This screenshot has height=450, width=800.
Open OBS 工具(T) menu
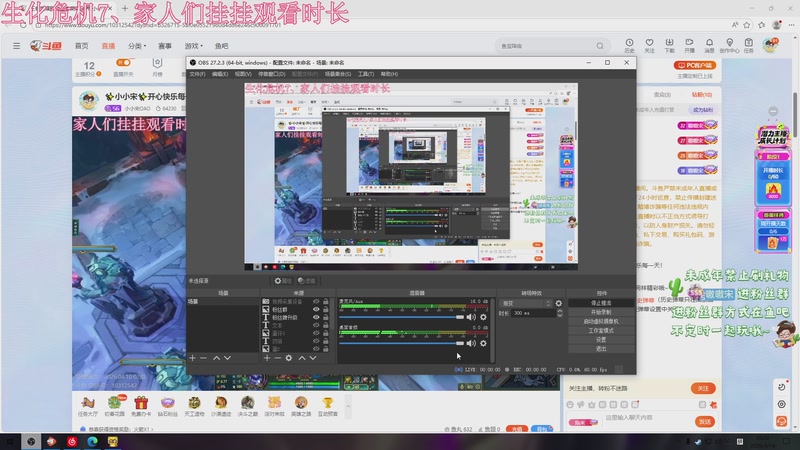[366, 74]
